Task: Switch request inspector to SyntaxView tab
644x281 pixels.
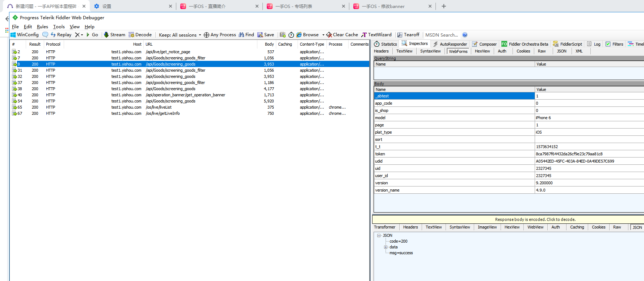Action: (x=430, y=51)
